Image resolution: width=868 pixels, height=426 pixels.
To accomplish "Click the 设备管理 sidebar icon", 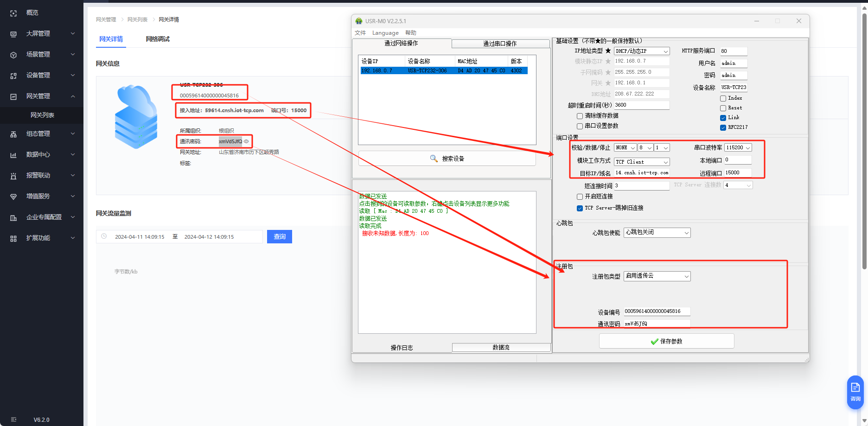I will pyautogui.click(x=13, y=76).
